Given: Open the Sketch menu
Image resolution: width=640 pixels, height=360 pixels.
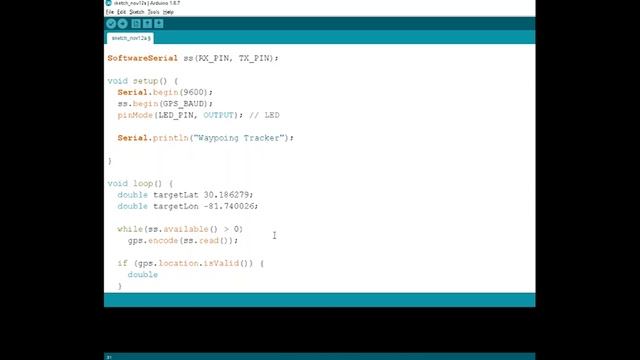Looking at the screenshot, I should pyautogui.click(x=137, y=12).
